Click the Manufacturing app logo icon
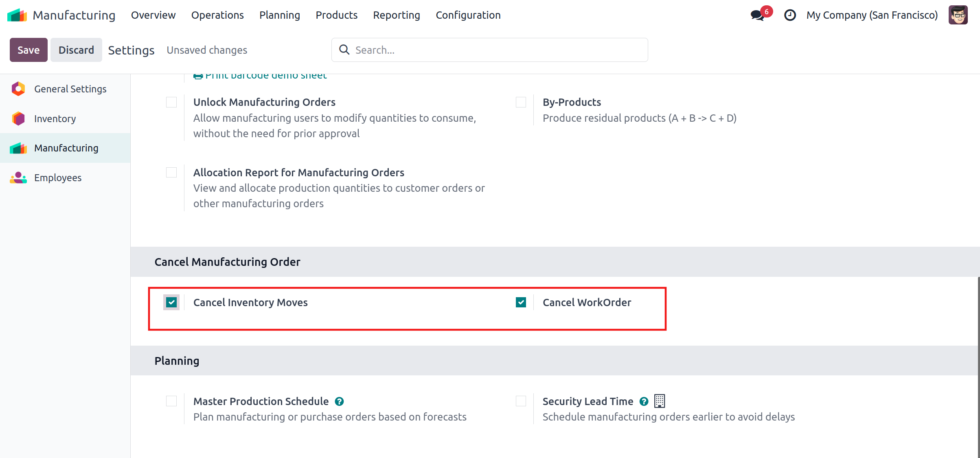 point(17,15)
